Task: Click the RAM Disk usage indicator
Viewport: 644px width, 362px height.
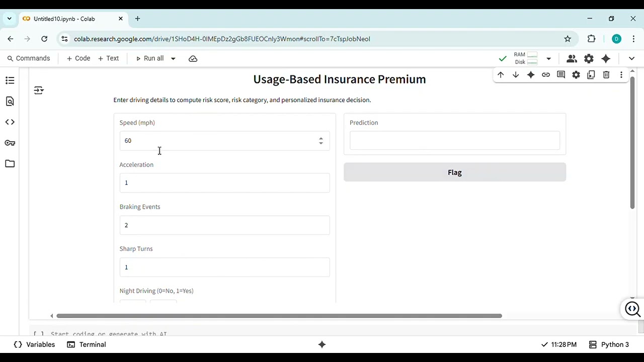Action: 526,58
